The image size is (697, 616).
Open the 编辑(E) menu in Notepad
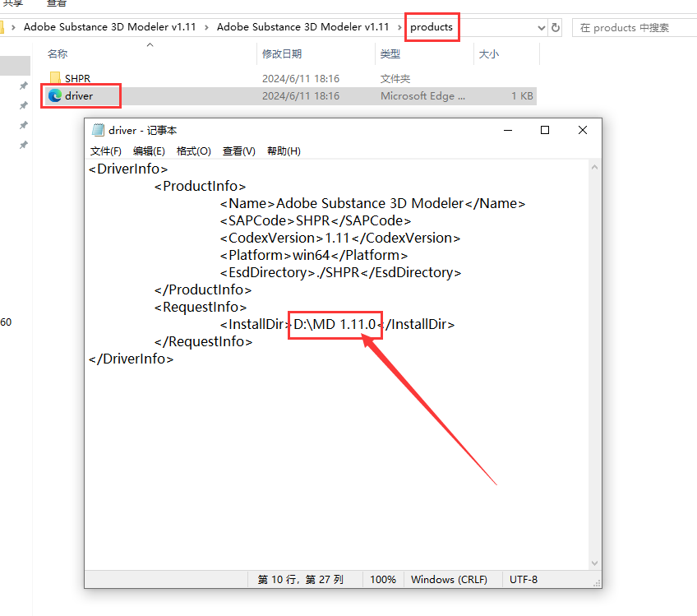(148, 151)
